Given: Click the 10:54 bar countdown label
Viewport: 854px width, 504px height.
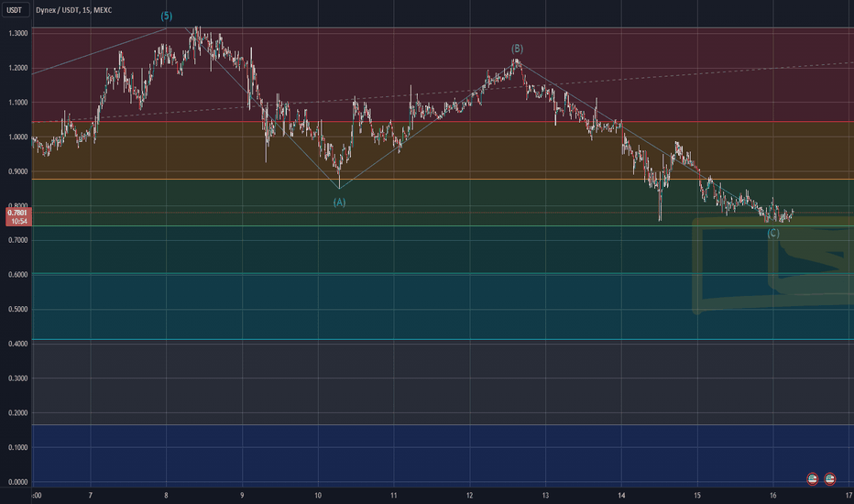Looking at the screenshot, I should point(19,221).
